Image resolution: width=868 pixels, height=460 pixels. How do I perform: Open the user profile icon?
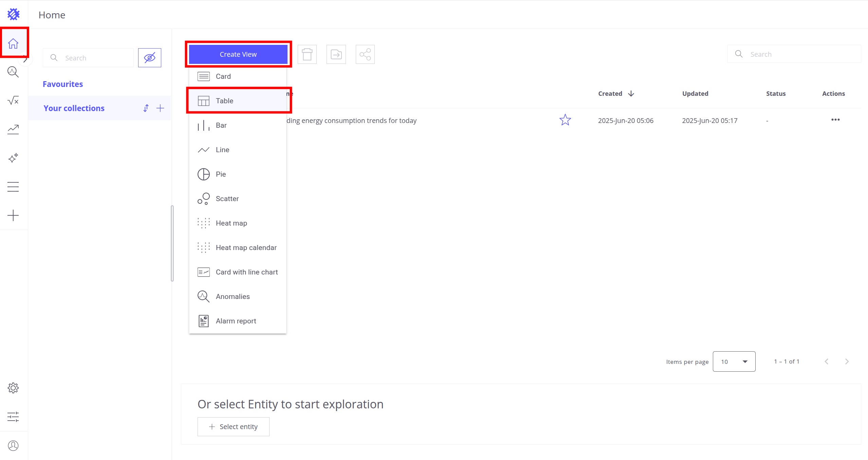pyautogui.click(x=13, y=445)
